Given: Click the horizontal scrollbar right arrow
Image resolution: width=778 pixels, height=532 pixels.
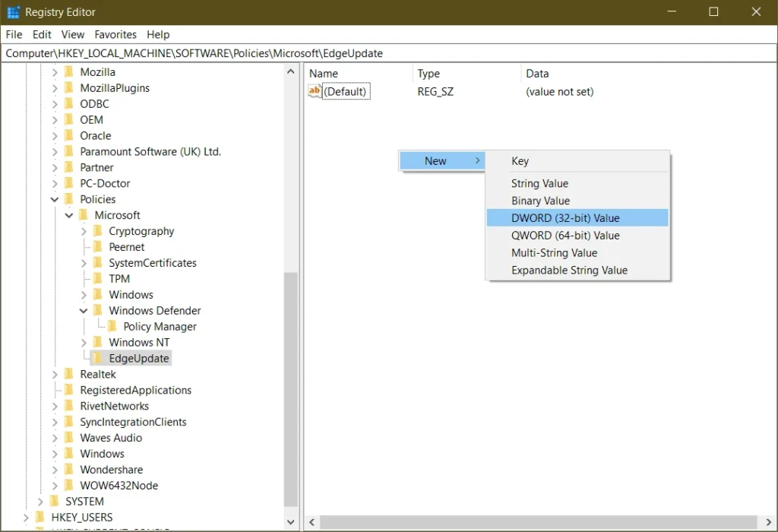Looking at the screenshot, I should (769, 522).
